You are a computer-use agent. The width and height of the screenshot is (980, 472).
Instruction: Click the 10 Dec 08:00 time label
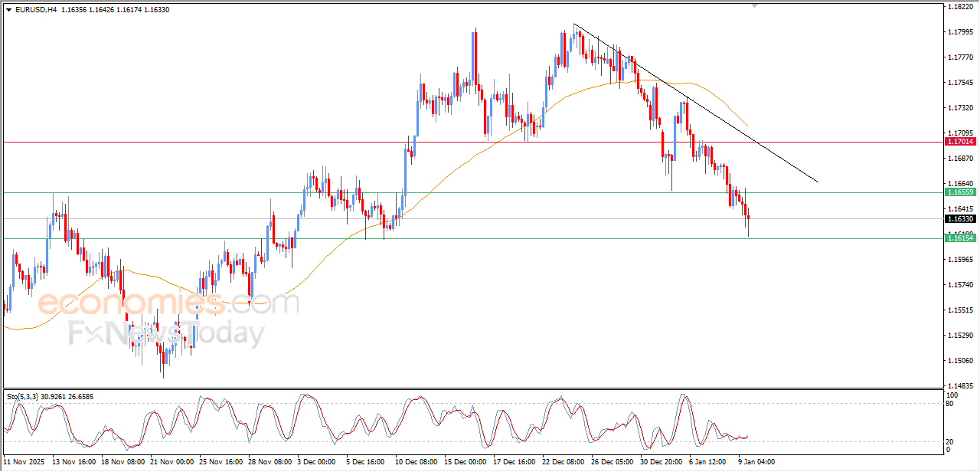[416, 462]
